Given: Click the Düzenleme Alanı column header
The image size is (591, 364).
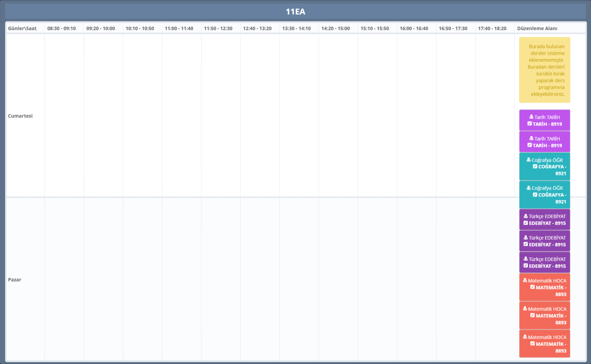Looking at the screenshot, I should coord(537,28).
